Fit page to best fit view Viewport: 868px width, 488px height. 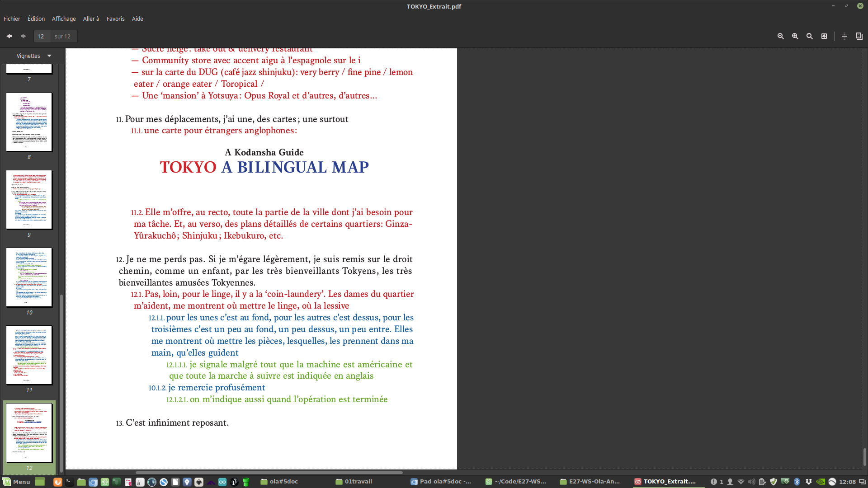pyautogui.click(x=824, y=36)
